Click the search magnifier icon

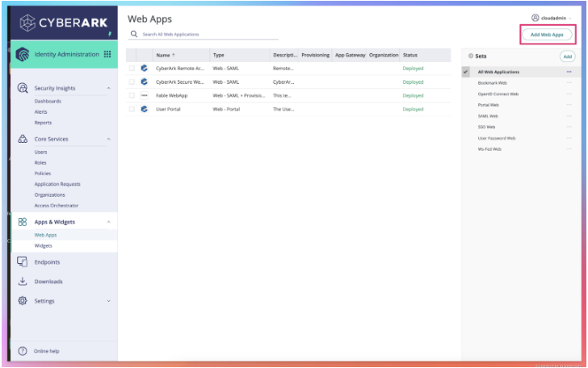[x=134, y=34]
